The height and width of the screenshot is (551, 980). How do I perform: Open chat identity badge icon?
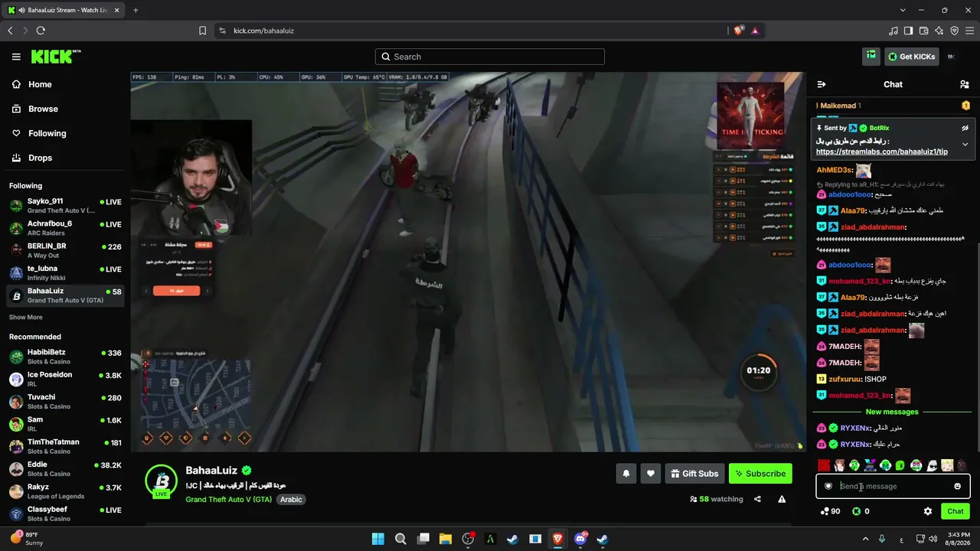click(828, 486)
